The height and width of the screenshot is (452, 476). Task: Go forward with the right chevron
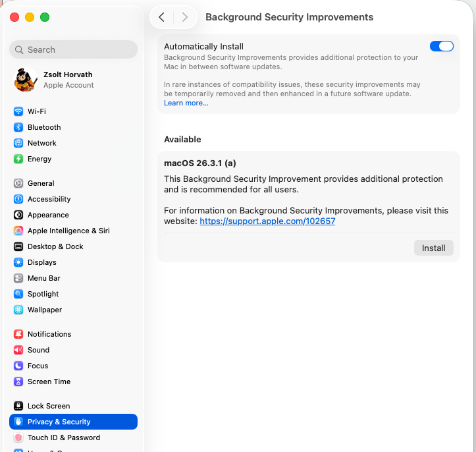pos(184,17)
